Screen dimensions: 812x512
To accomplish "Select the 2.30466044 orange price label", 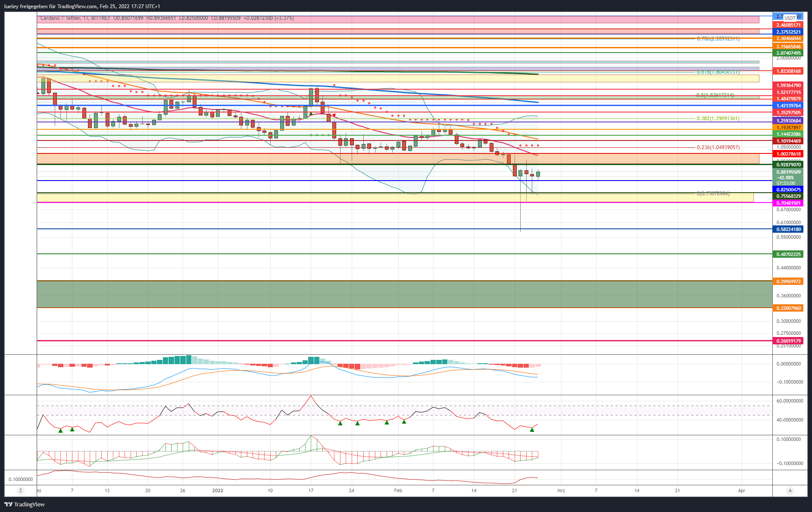I will coord(788,39).
